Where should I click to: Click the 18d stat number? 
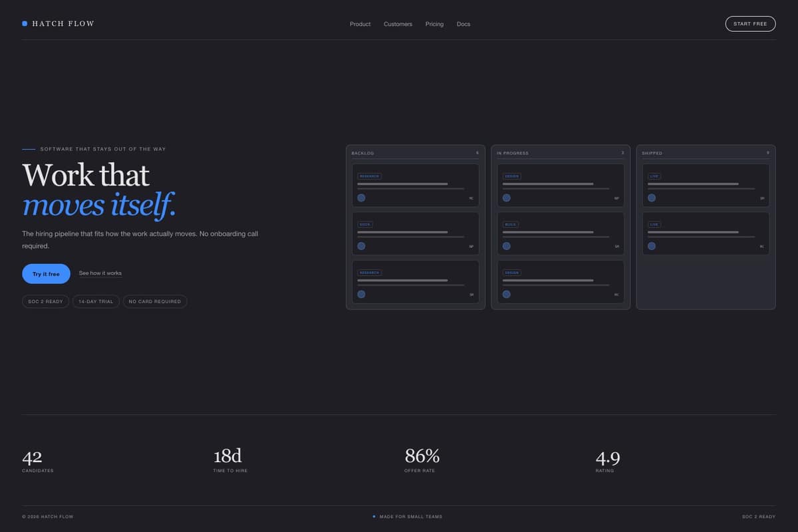click(x=227, y=456)
